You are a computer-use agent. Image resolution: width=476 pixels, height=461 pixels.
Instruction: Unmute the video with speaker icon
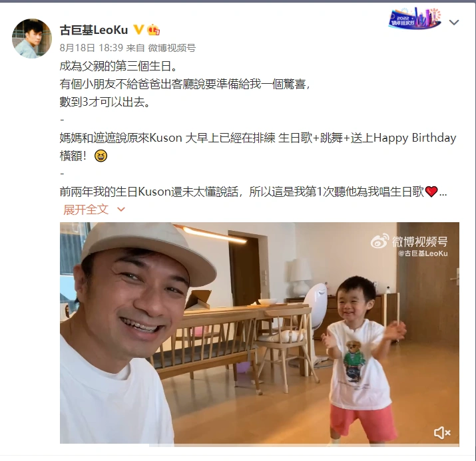coord(442,432)
